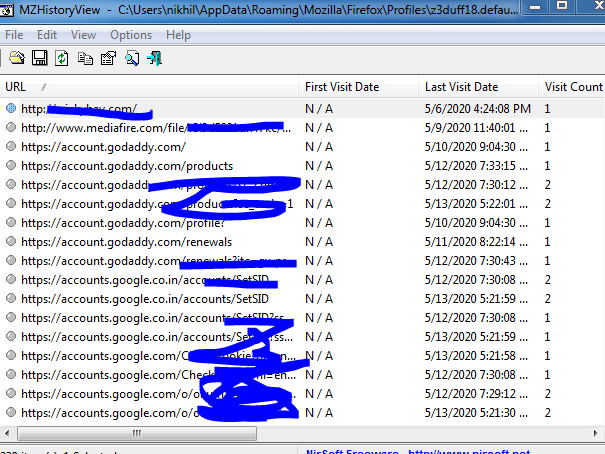Select the account.godaddy.com/profile? URL
Image resolution: width=605 pixels, height=454 pixels.
point(123,223)
